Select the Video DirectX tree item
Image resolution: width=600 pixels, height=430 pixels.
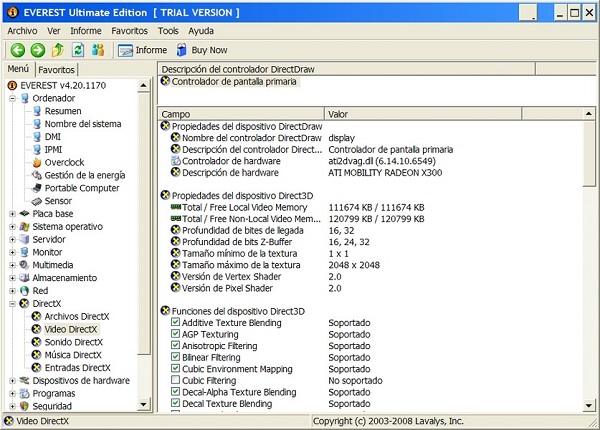[71, 329]
